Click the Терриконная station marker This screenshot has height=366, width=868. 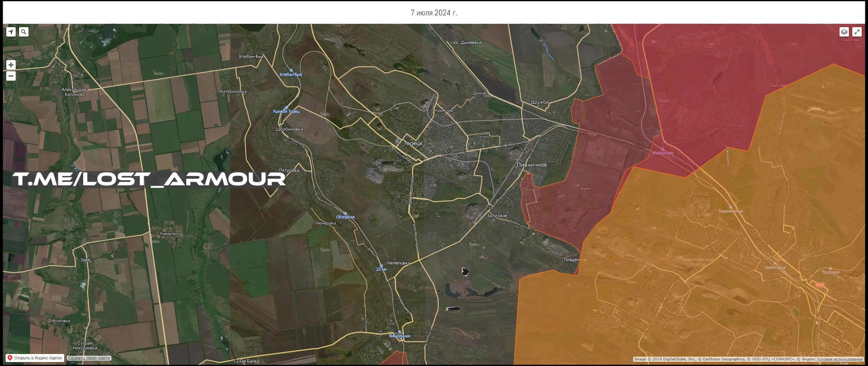(x=731, y=207)
